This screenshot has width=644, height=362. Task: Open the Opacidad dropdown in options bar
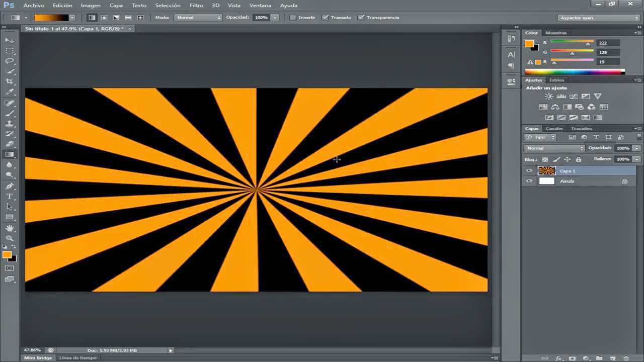(x=275, y=18)
